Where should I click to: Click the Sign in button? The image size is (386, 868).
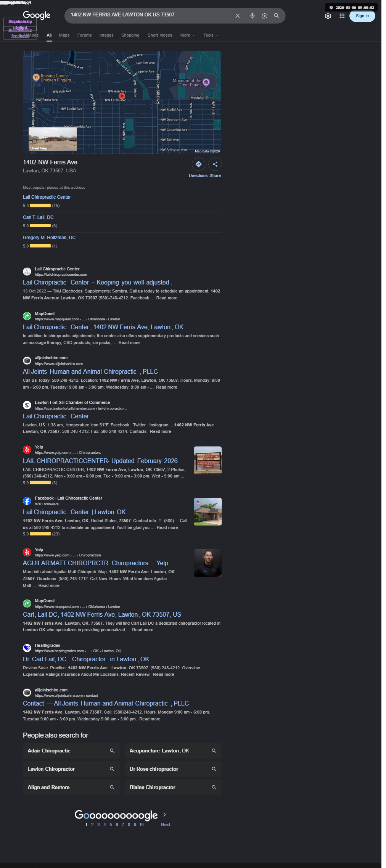pos(362,16)
